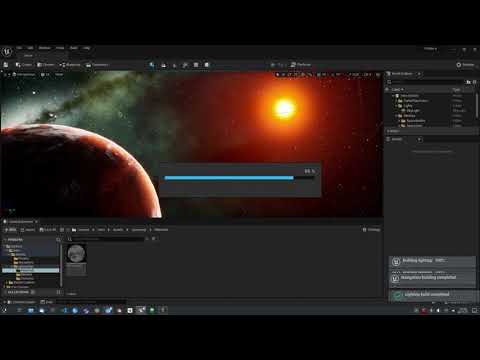Click the green taskbar application icon
480x360 pixels.
pyautogui.click(x=152, y=310)
